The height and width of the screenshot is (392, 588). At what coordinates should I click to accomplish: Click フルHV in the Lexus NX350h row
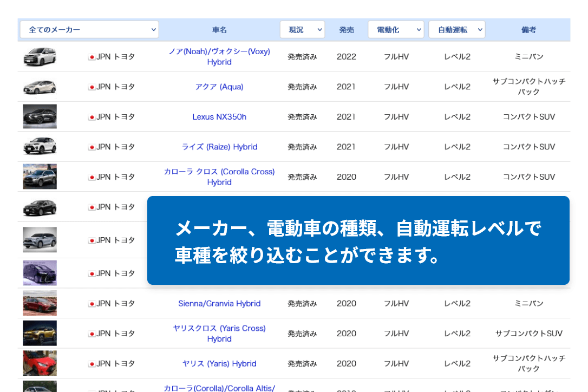[x=396, y=116]
